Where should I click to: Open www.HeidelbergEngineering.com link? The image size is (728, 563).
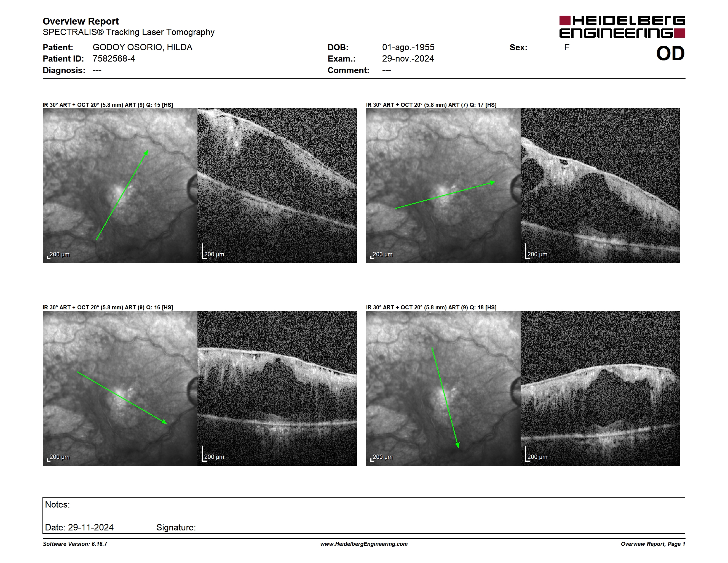[364, 544]
